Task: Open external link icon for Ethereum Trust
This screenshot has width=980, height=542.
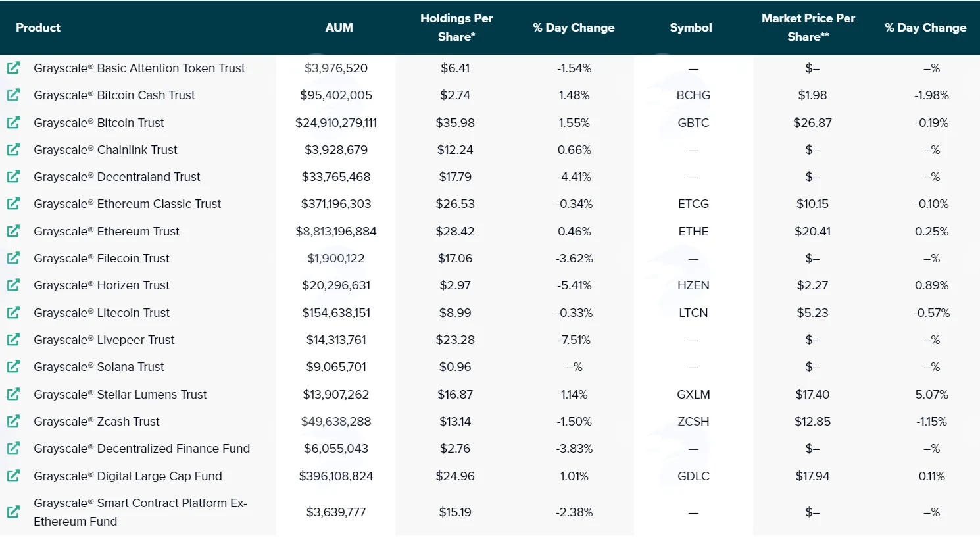Action: [13, 231]
